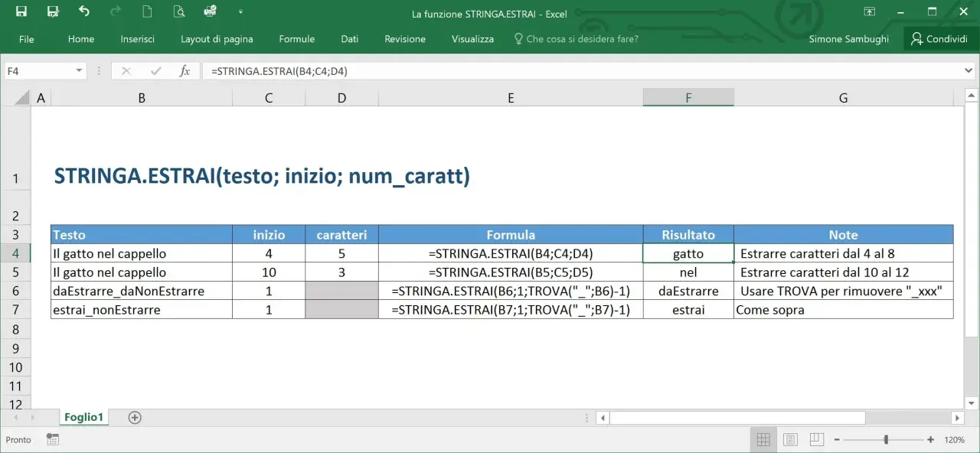Click the Ribbon Display Options icon
The image size is (980, 453).
pyautogui.click(x=870, y=11)
